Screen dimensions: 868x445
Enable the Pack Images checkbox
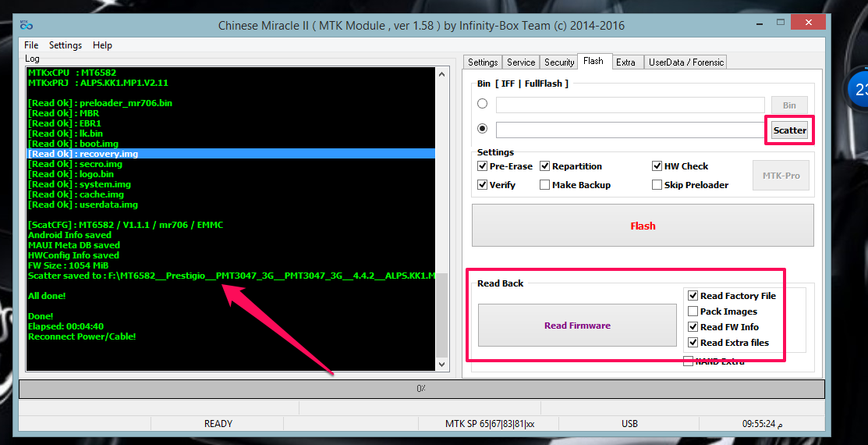pos(693,311)
